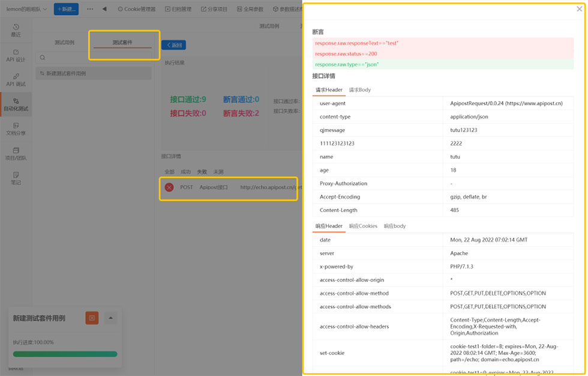588x376 pixels.
Task: Select the 响应body tab
Action: (395, 226)
